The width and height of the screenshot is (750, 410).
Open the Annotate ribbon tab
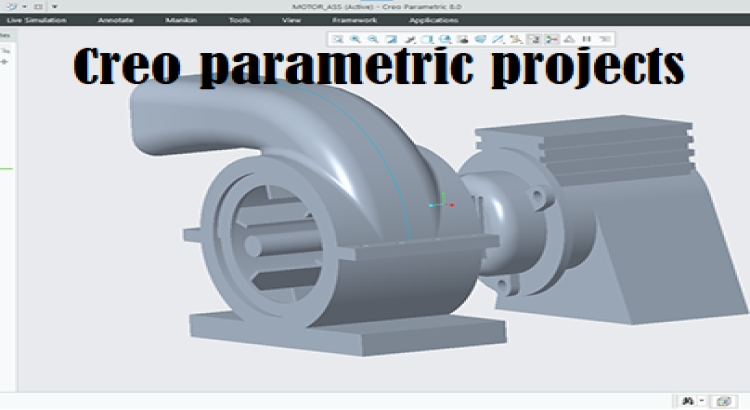pyautogui.click(x=116, y=20)
